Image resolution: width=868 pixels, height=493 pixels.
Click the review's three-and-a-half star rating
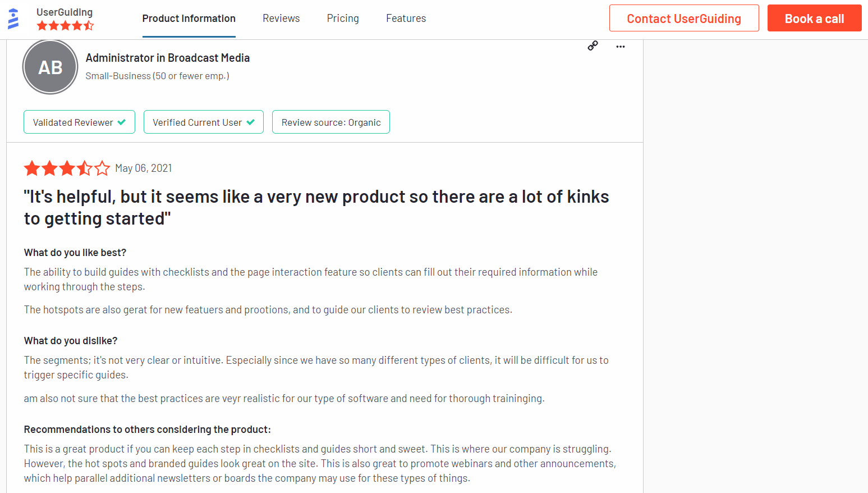tap(67, 168)
